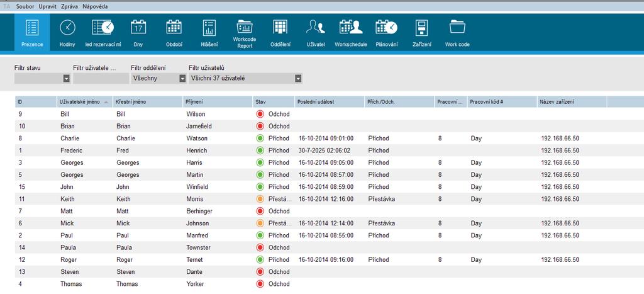Image resolution: width=644 pixels, height=294 pixels.
Task: Sort by the Stav column header
Action: point(274,101)
